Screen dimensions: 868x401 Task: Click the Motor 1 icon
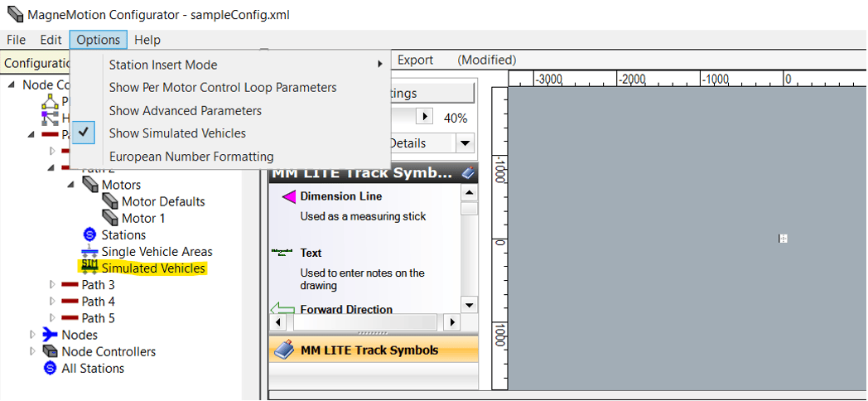click(x=110, y=218)
